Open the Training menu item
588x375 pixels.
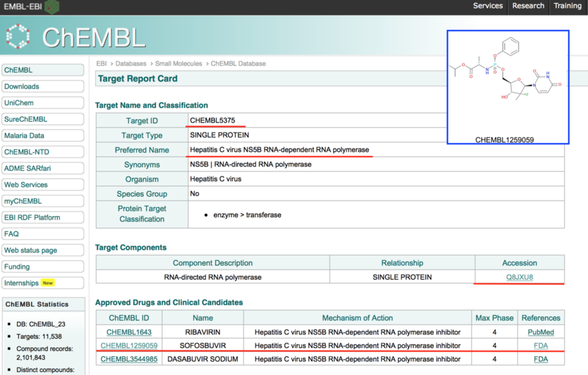[567, 6]
